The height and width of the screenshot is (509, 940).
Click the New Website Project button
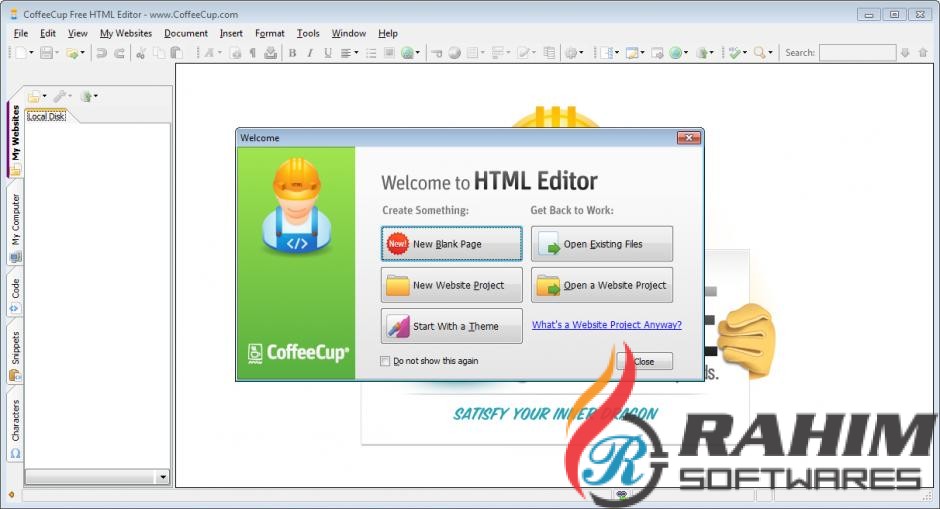point(451,285)
